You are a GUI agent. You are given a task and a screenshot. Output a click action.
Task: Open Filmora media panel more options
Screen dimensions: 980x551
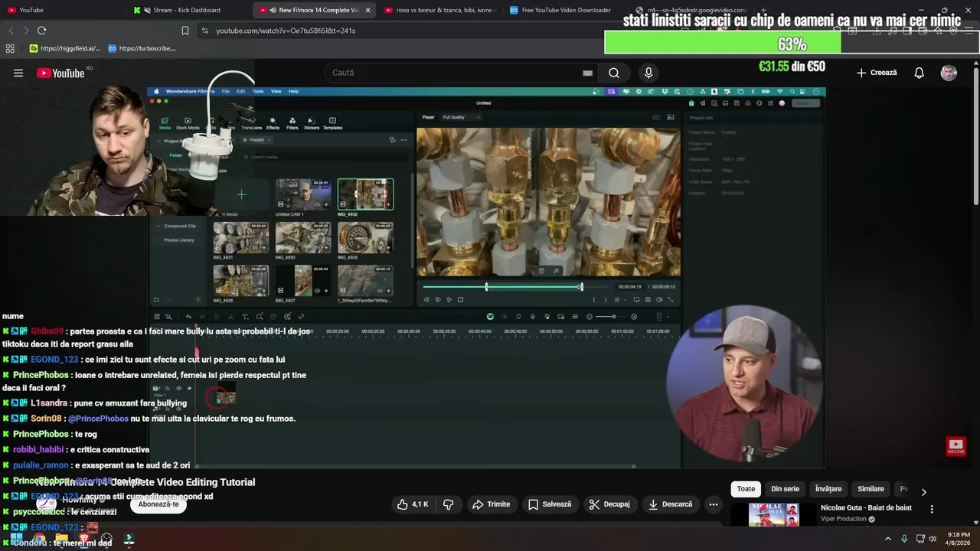[x=403, y=140]
